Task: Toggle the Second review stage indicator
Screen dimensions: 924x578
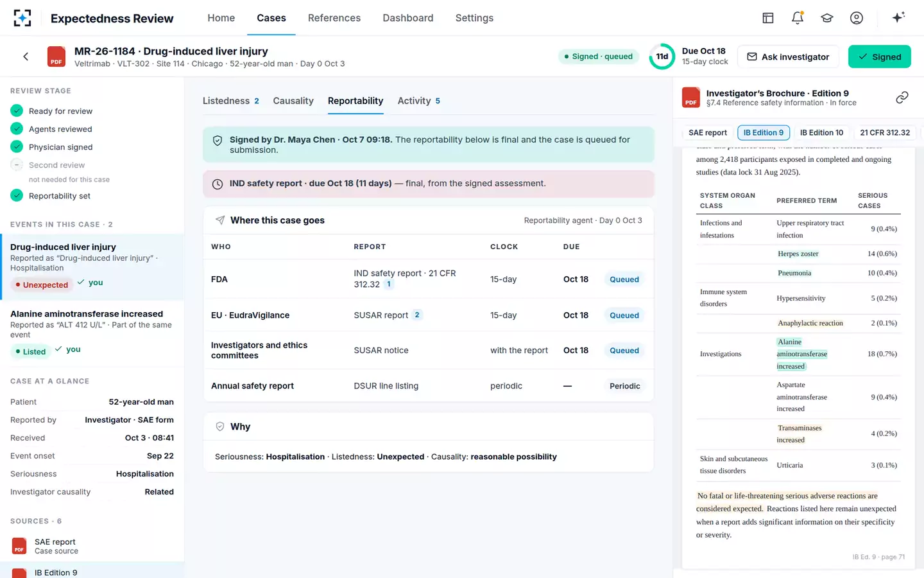Action: pos(17,164)
